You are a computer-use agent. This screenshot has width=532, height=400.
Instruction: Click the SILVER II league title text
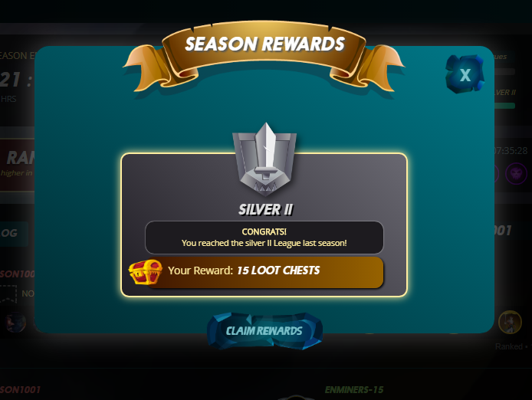point(266,209)
